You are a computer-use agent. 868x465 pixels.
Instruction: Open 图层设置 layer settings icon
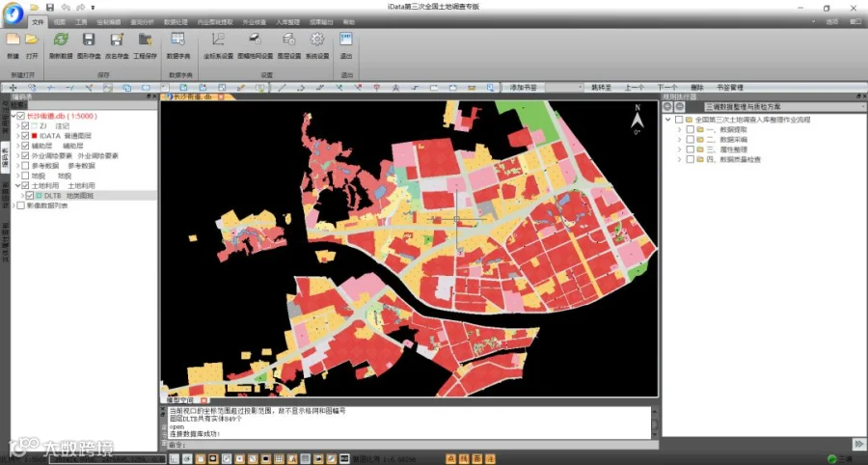tap(287, 41)
